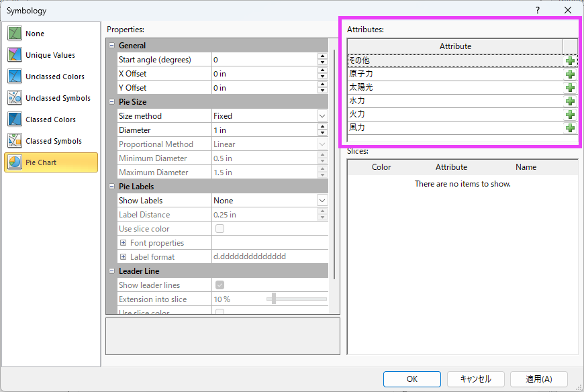Add 原子力 attribute with its plus icon
The width and height of the screenshot is (584, 392).
tap(570, 74)
